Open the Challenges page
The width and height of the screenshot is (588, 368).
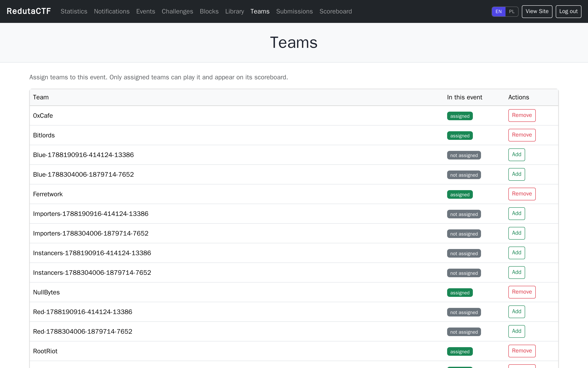(x=177, y=11)
